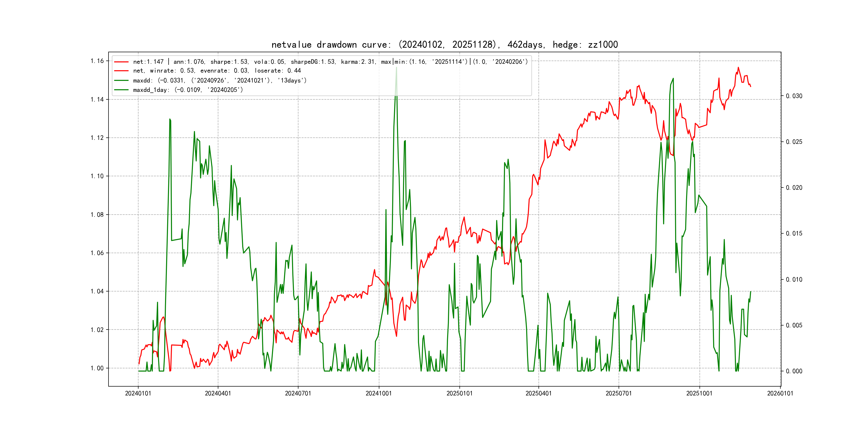Viewport: 868px width, 434px height.
Task: Click the 0.030 right y-axis label
Action: coord(794,96)
